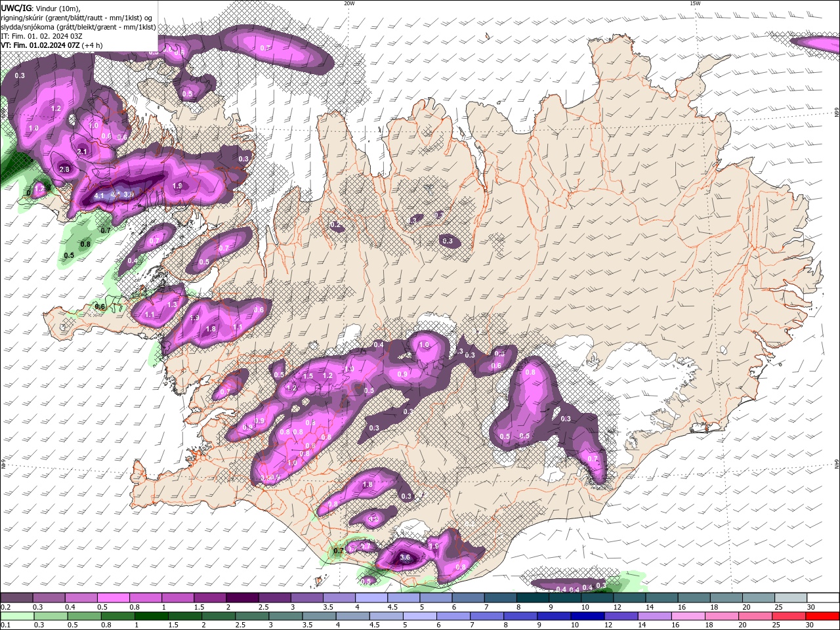Viewport: 840px width, 630px height.
Task: Click the 2.5 label in the snow legend
Action: click(x=263, y=607)
